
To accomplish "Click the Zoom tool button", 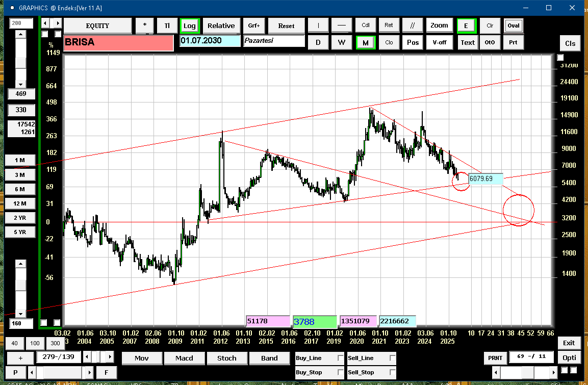I will pyautogui.click(x=439, y=25).
